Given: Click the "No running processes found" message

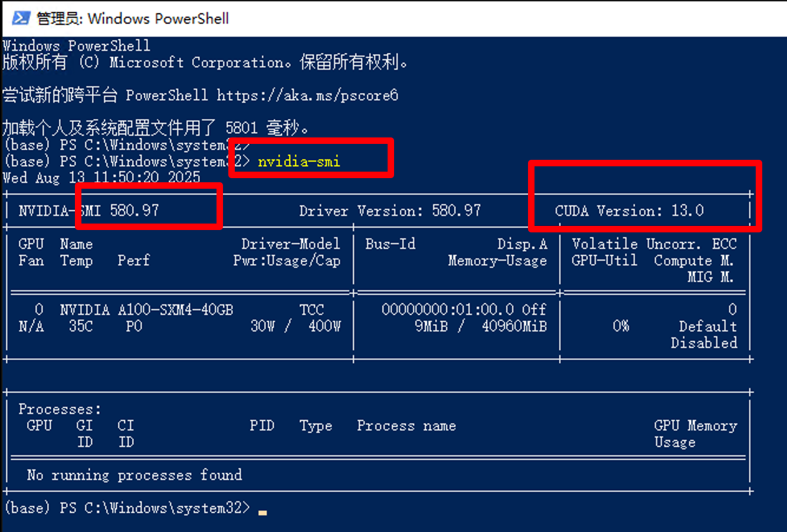Looking at the screenshot, I should [135, 475].
